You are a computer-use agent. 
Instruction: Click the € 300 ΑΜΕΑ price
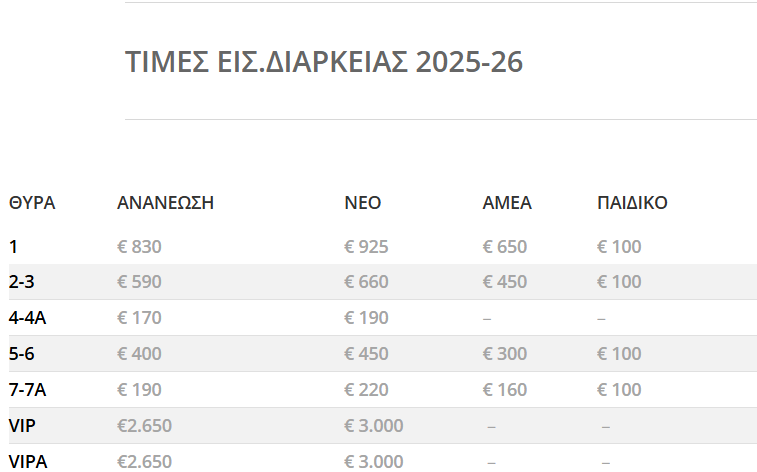[504, 354]
